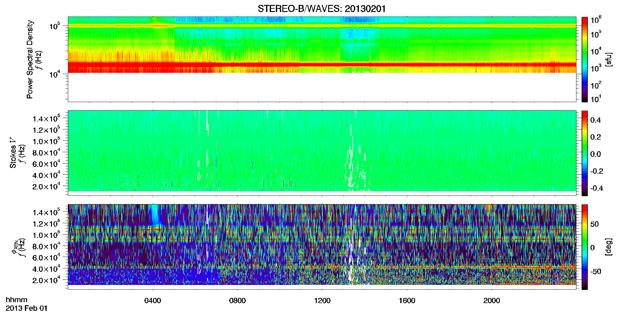
Task: Click the Stokes V colorbar value 0.4
Action: [x=595, y=120]
